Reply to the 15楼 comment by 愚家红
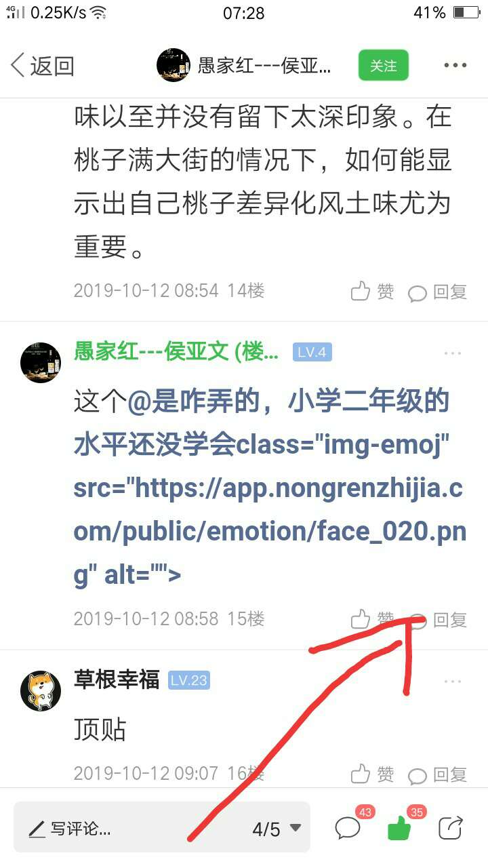488x868 pixels. pos(438,619)
